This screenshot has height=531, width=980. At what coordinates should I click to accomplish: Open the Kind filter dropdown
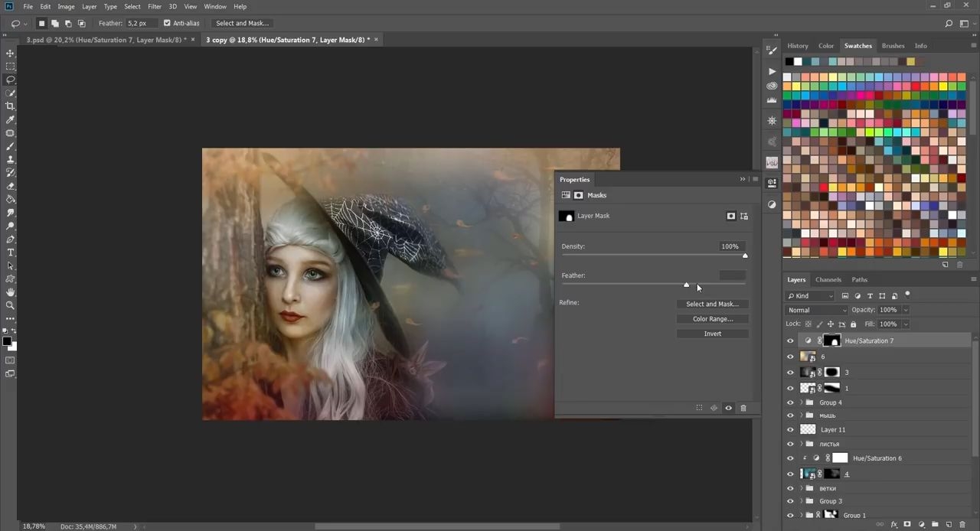pos(811,295)
